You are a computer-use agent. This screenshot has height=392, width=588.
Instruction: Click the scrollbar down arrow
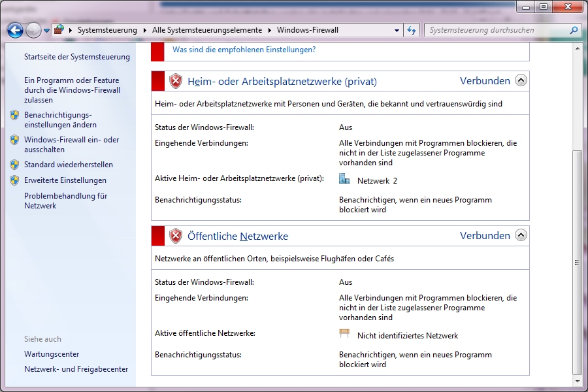point(577,382)
